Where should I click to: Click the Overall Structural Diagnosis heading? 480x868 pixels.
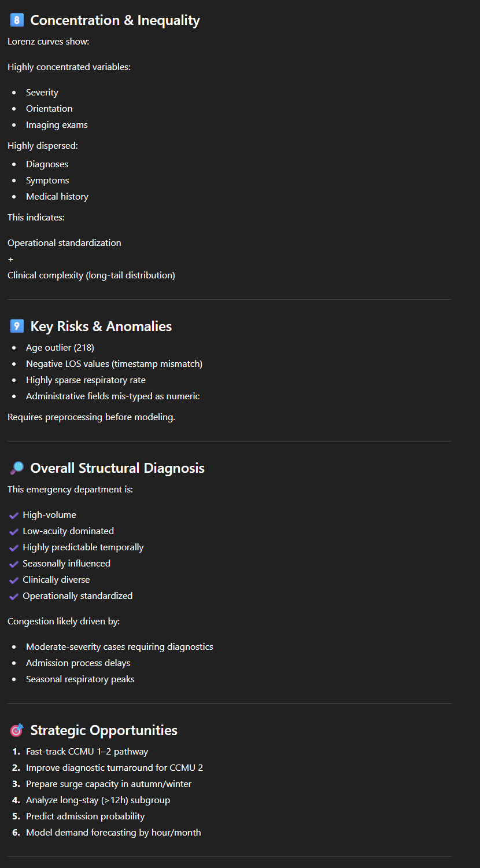point(117,468)
